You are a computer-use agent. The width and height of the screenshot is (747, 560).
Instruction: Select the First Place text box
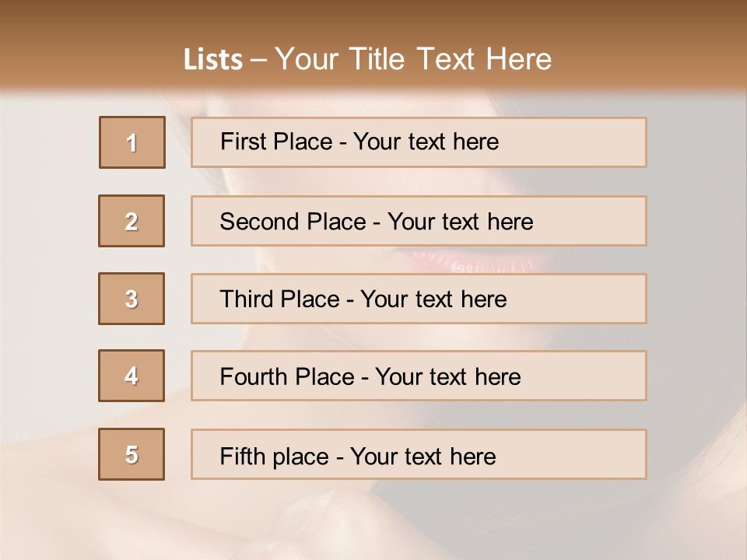tap(419, 142)
